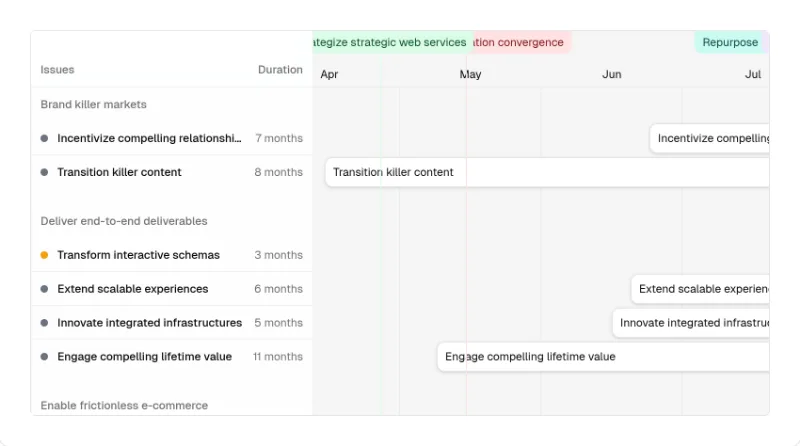Select the Innovate integrated infrastructures timeline bar
Viewport: 800px width, 446px height.
coord(691,323)
